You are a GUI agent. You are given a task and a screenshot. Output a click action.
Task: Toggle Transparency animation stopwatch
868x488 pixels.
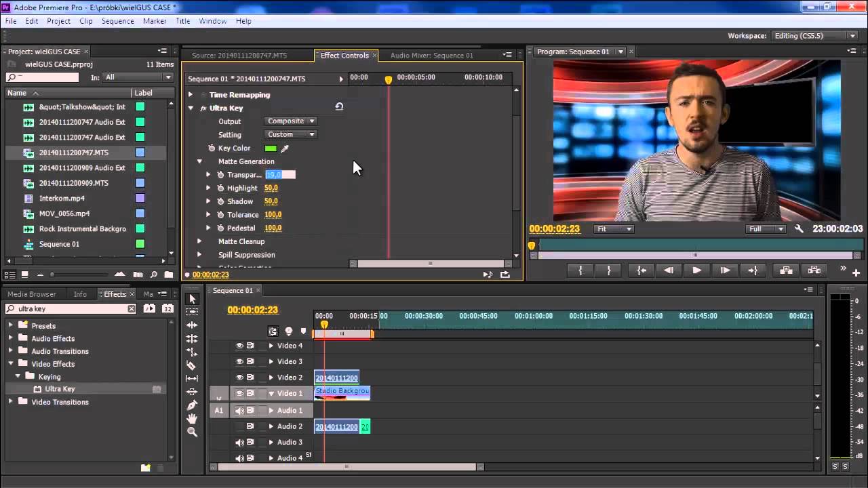tap(220, 175)
